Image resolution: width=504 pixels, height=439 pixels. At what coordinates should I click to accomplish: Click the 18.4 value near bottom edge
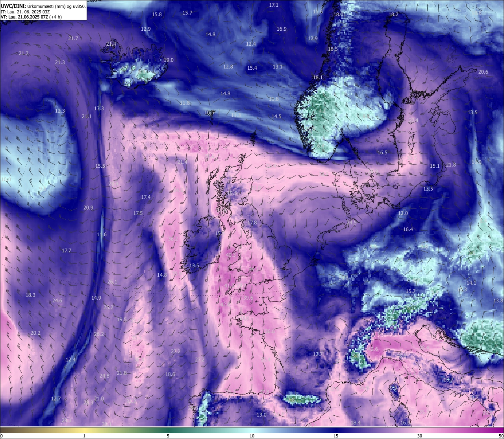[x=356, y=423]
